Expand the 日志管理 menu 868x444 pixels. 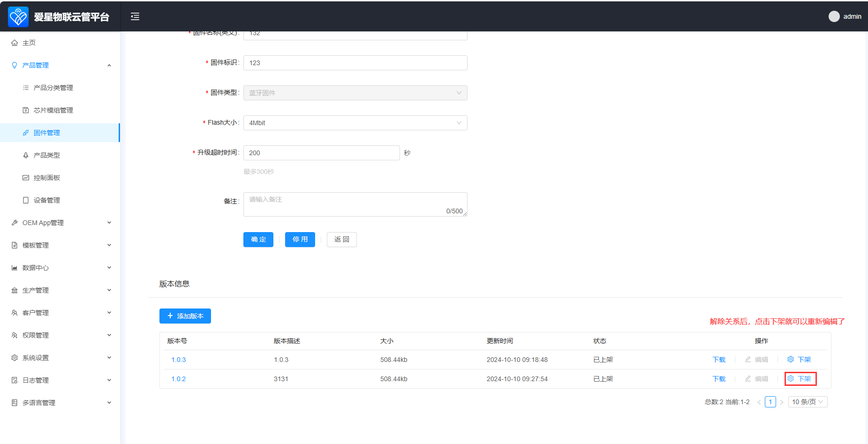[x=60, y=380]
